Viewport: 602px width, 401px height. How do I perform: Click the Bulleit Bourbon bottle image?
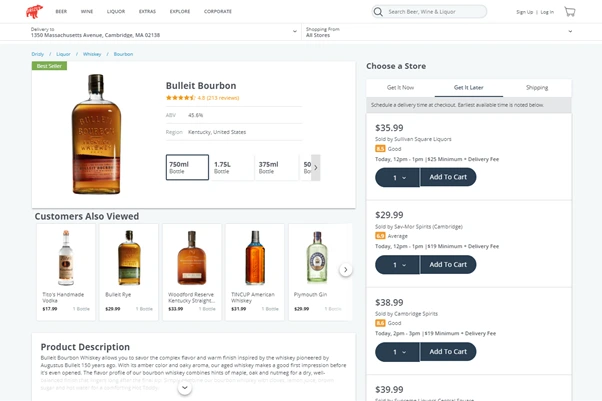[x=96, y=134]
